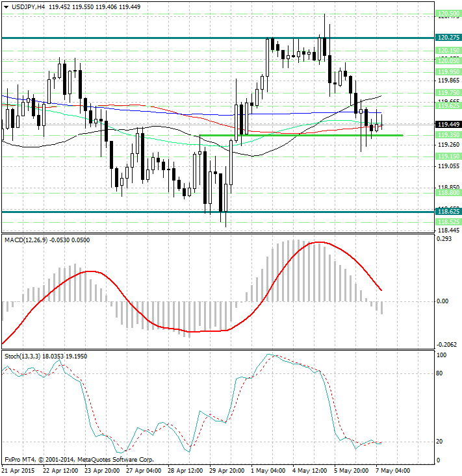The width and height of the screenshot is (462, 476).
Task: Click the MACD scale value -0.2062
Action: point(446,344)
